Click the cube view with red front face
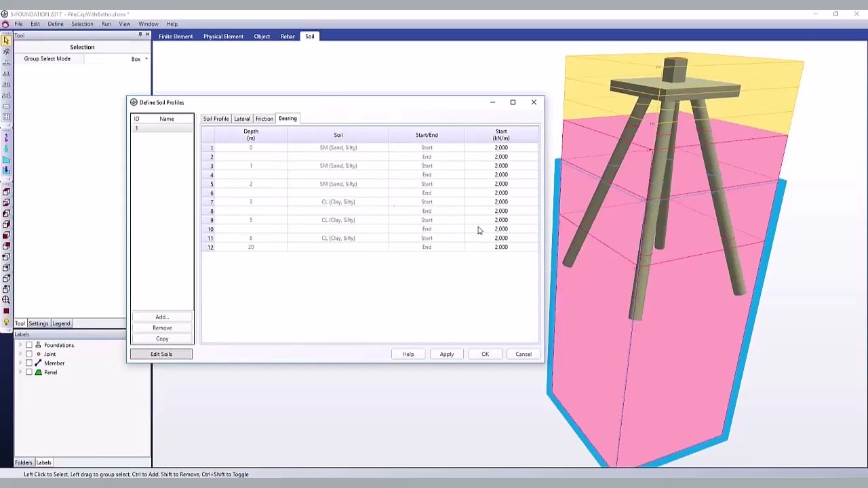Image resolution: width=868 pixels, height=488 pixels. pyautogui.click(x=6, y=235)
